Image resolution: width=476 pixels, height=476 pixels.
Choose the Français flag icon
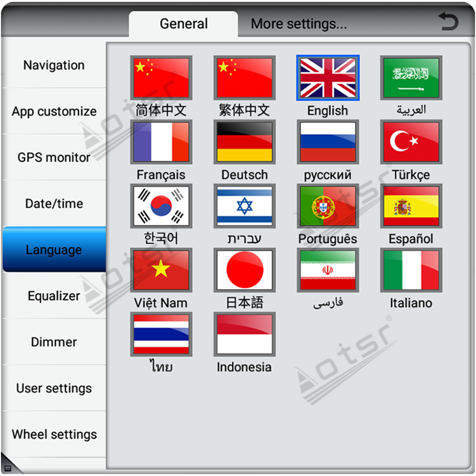[161, 142]
